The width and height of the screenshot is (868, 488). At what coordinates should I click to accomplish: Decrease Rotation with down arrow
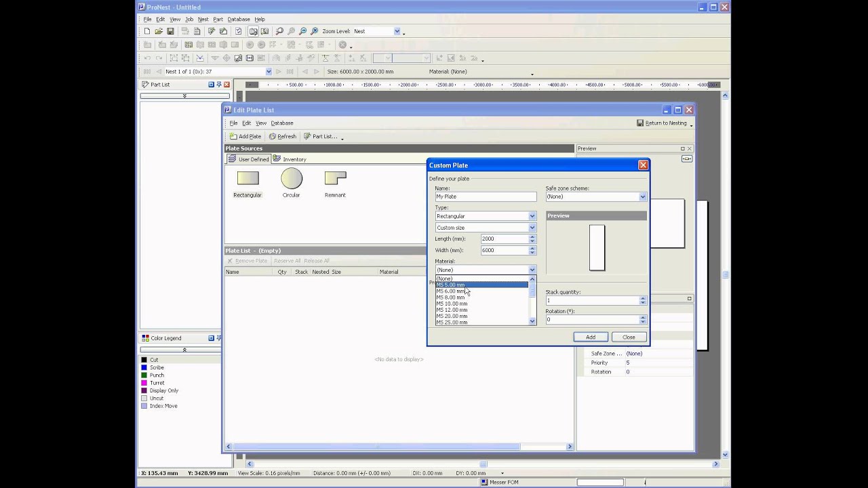(643, 322)
